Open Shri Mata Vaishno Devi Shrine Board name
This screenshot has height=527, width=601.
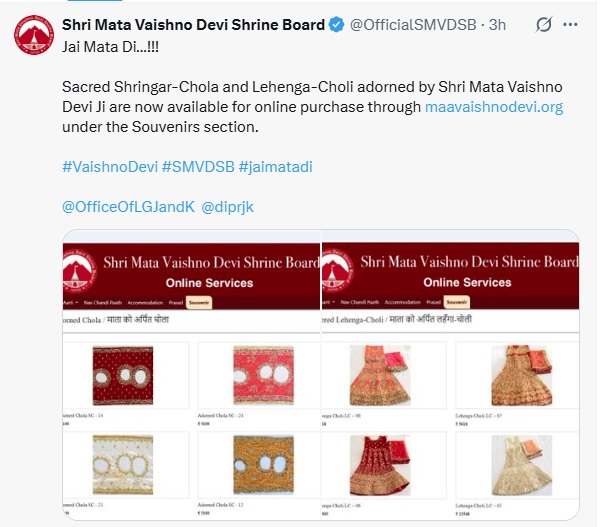point(194,25)
